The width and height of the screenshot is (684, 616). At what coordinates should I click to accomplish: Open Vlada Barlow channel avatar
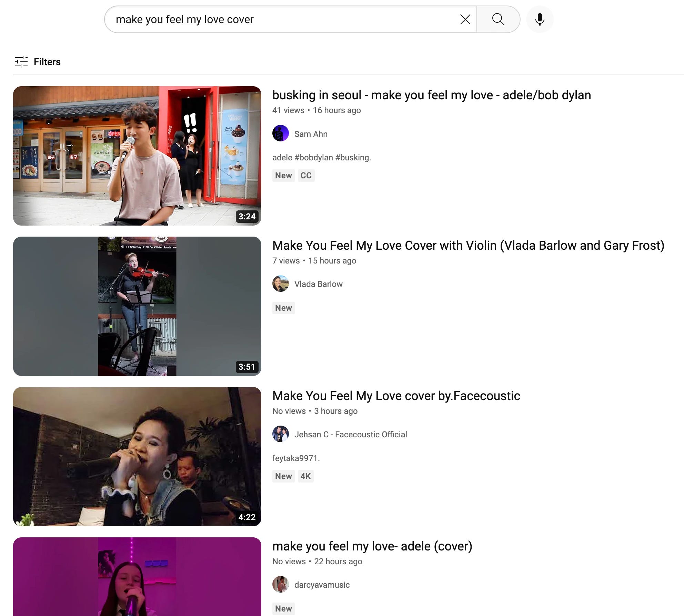pyautogui.click(x=280, y=284)
